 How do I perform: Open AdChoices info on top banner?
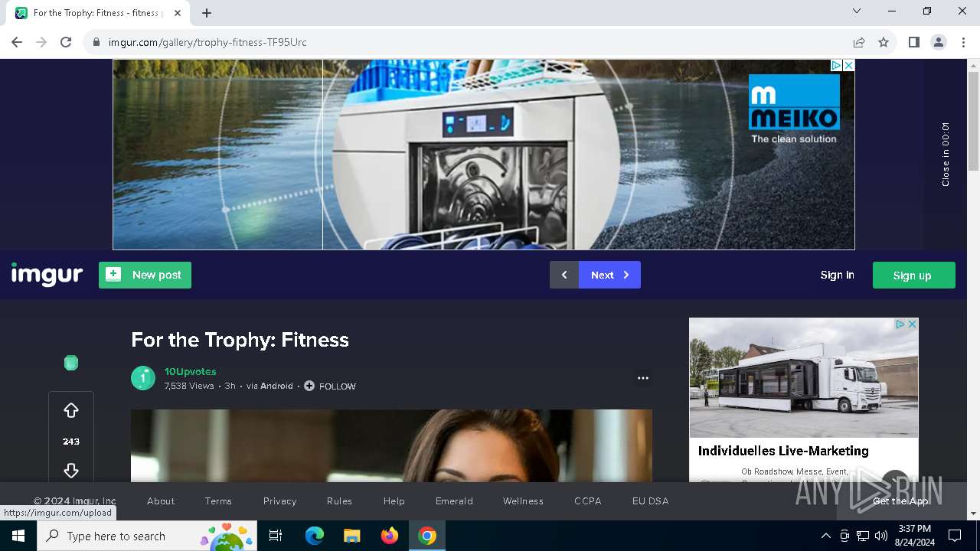point(837,66)
